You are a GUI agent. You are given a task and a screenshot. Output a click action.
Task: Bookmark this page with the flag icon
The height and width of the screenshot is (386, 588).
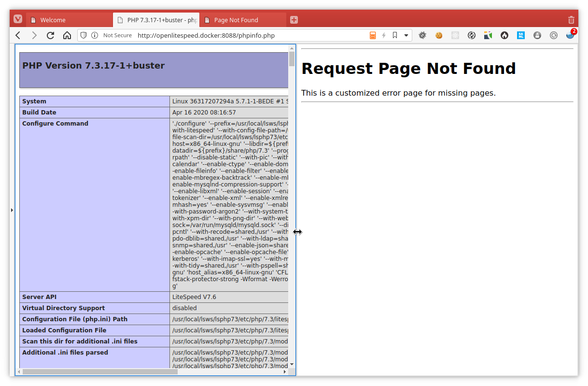395,35
